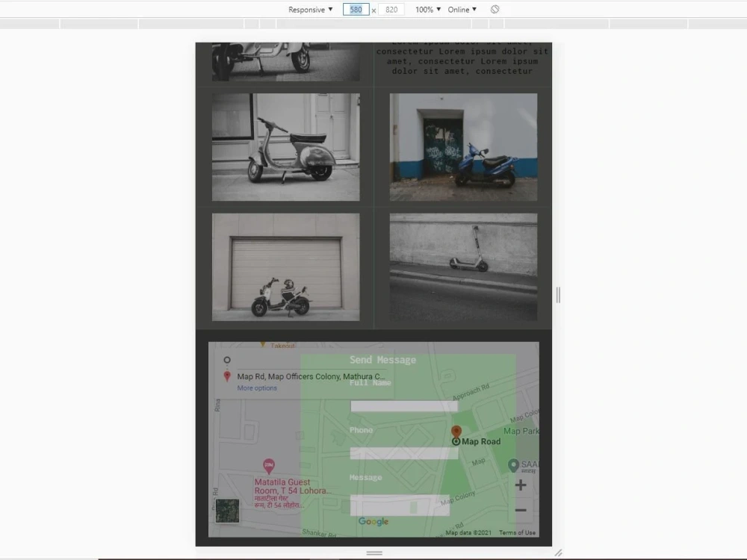Click the vintage Vespa scooter photo
The width and height of the screenshot is (747, 560).
[286, 147]
